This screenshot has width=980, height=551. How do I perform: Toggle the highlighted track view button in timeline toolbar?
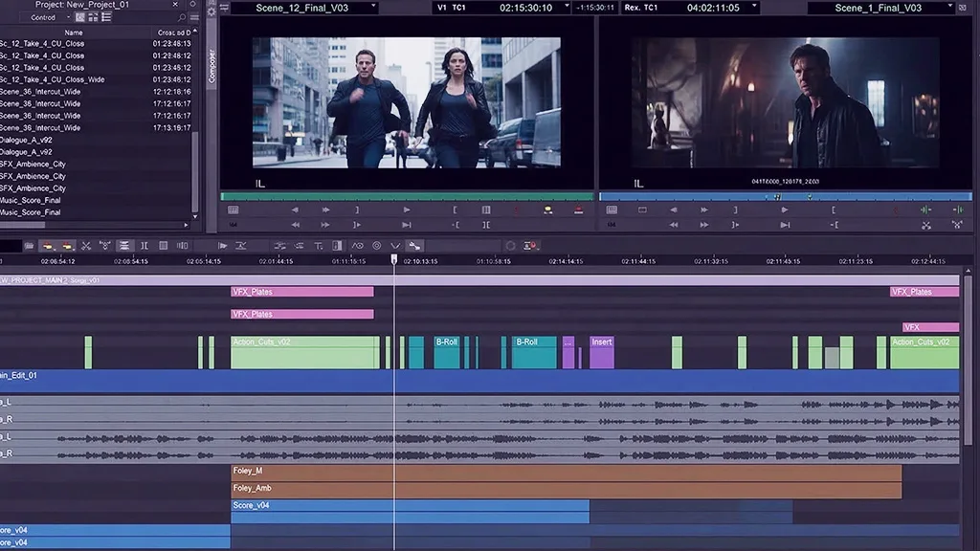click(123, 246)
